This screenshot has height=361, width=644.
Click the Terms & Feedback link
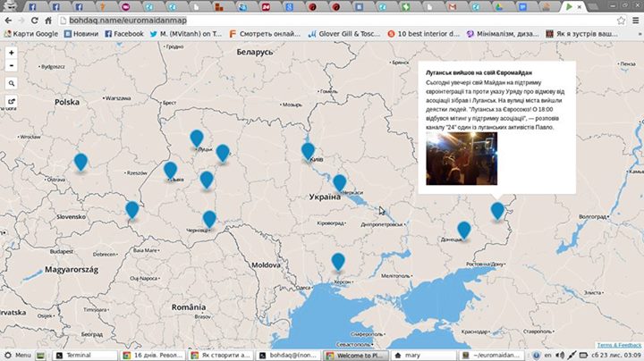coord(619,344)
